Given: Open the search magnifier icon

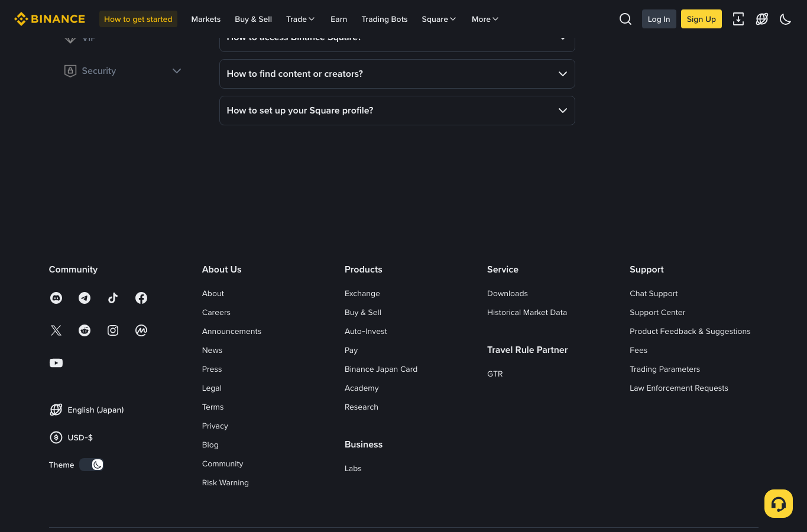Looking at the screenshot, I should pyautogui.click(x=625, y=19).
